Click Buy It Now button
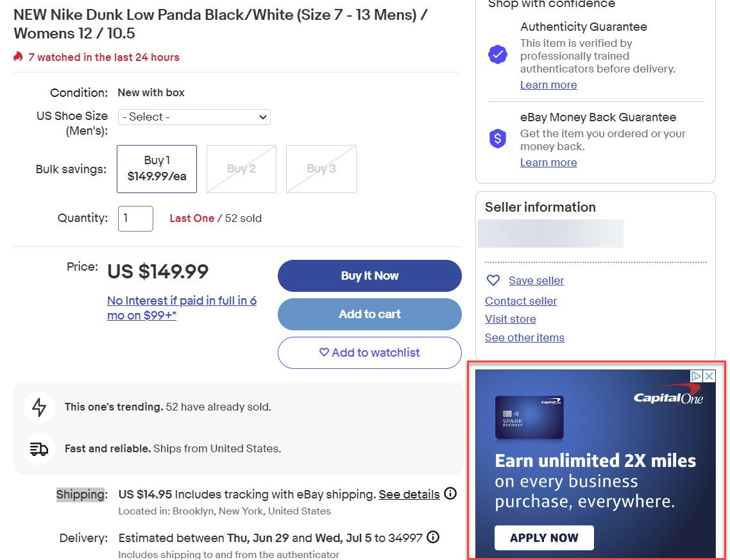The width and height of the screenshot is (730, 560). click(369, 276)
